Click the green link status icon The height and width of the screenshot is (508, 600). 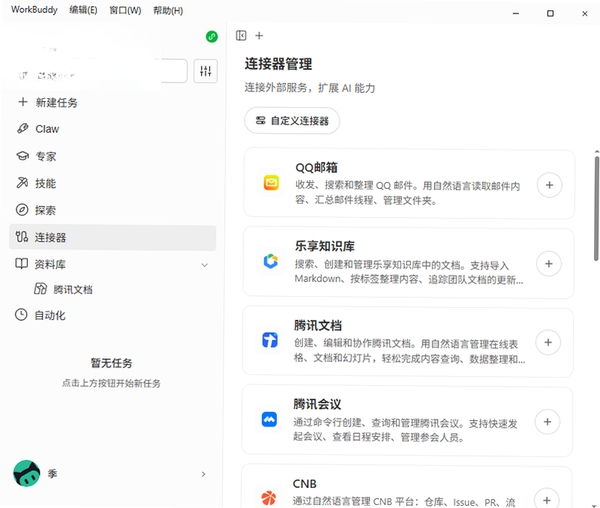pyautogui.click(x=212, y=37)
